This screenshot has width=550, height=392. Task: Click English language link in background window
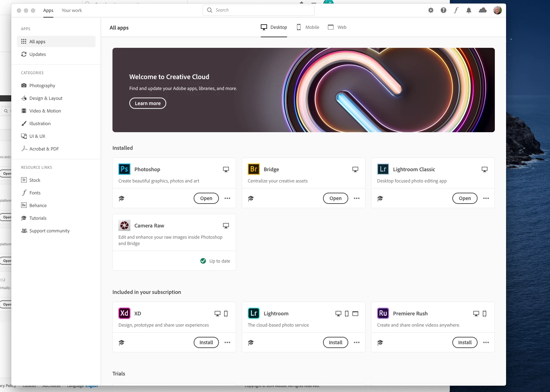pyautogui.click(x=92, y=386)
